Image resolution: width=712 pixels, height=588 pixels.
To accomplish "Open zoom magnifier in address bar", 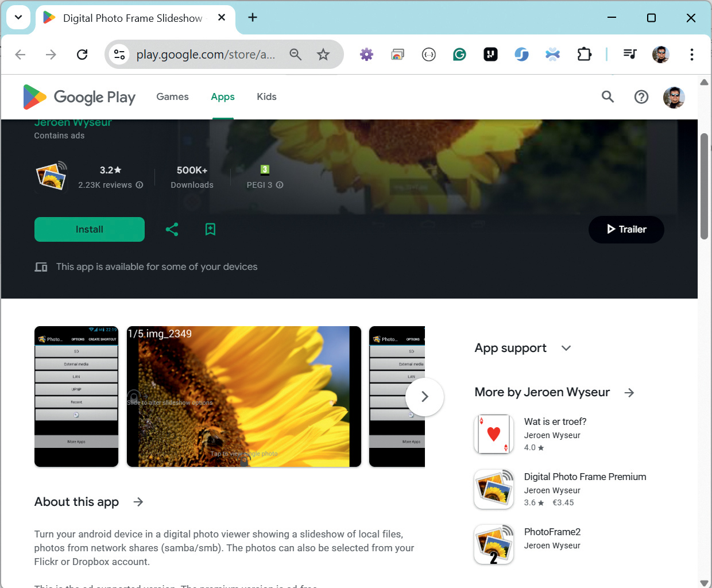I will 295,55.
